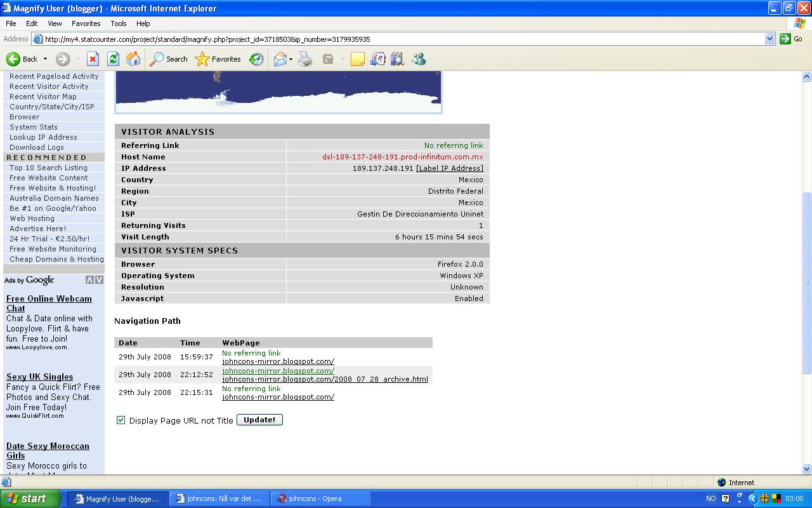Switch to the Magnify User taskbar window
This screenshot has height=508, width=812.
(118, 498)
